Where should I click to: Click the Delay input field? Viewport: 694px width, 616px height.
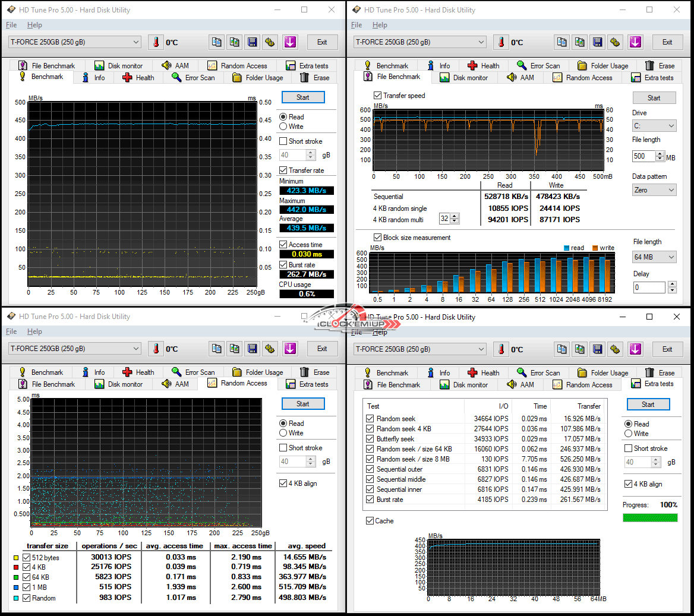click(x=648, y=288)
